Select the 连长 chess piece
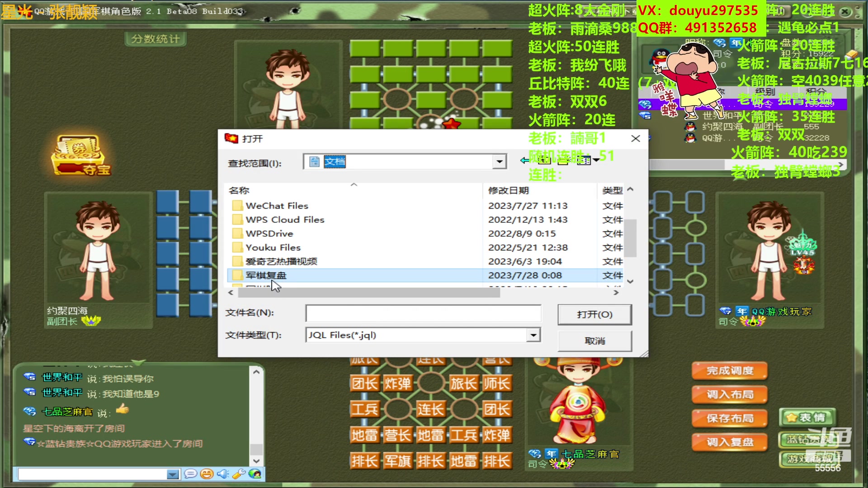This screenshot has width=868, height=488. click(430, 410)
